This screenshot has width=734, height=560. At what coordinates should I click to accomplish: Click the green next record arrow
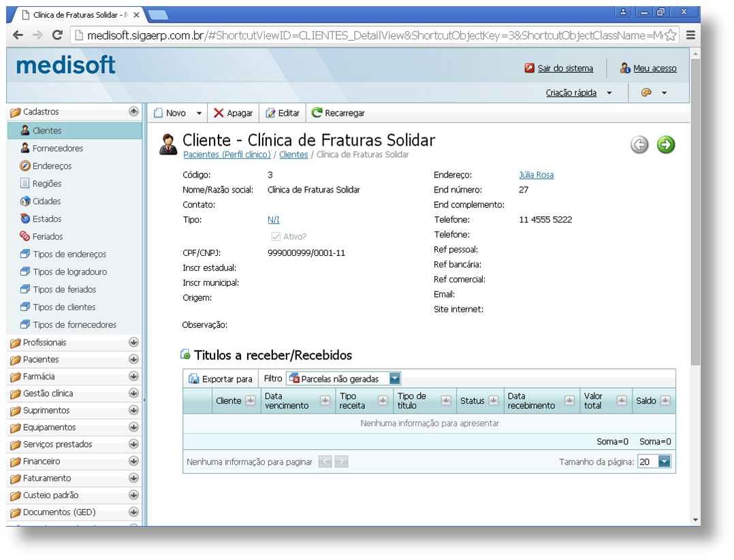pyautogui.click(x=666, y=144)
